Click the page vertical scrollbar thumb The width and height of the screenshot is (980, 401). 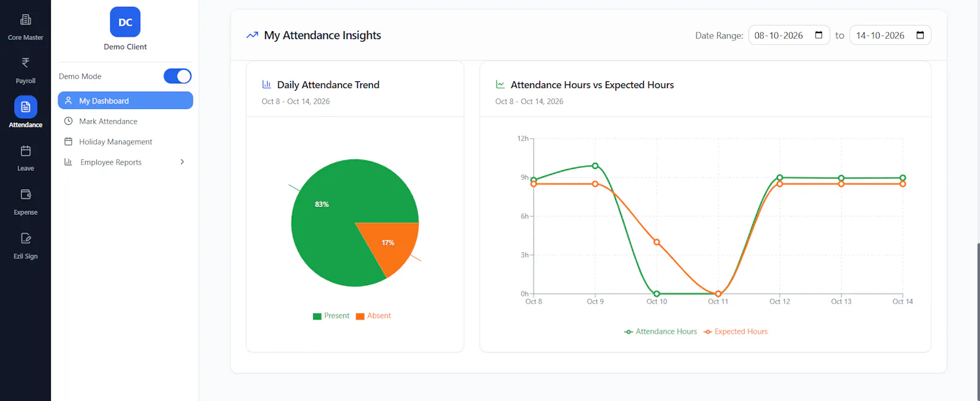(x=978, y=321)
